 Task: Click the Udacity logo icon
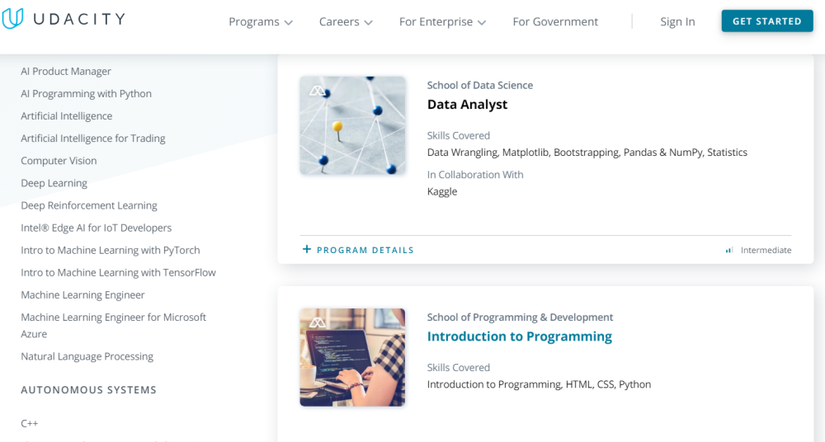click(12, 18)
